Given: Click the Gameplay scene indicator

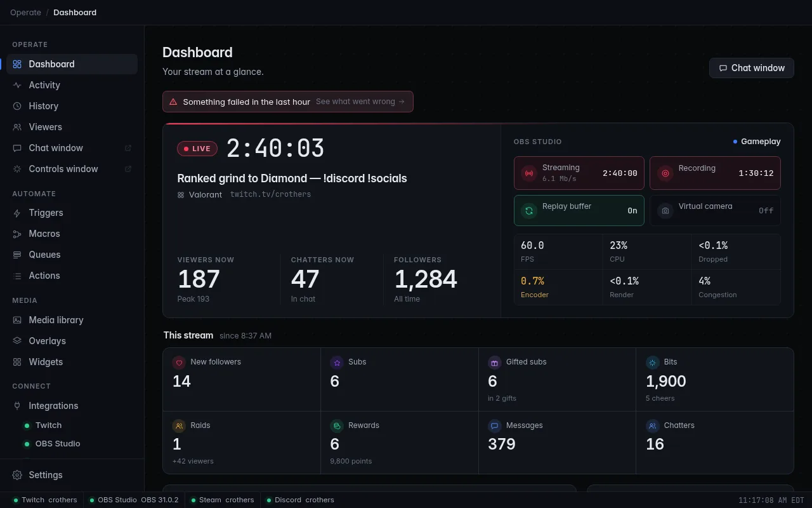Looking at the screenshot, I should pos(757,142).
